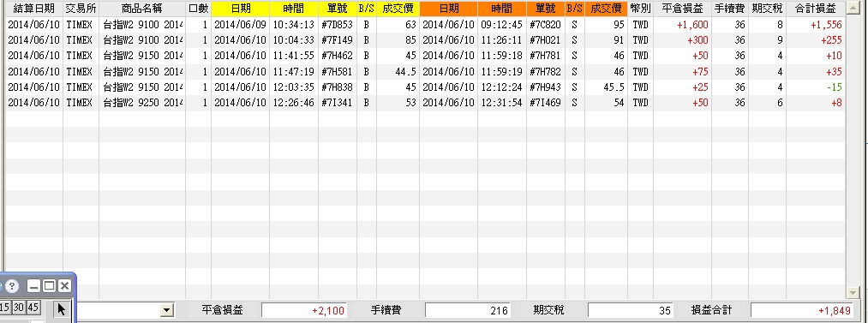Click the yellow 單號 column header

click(337, 9)
